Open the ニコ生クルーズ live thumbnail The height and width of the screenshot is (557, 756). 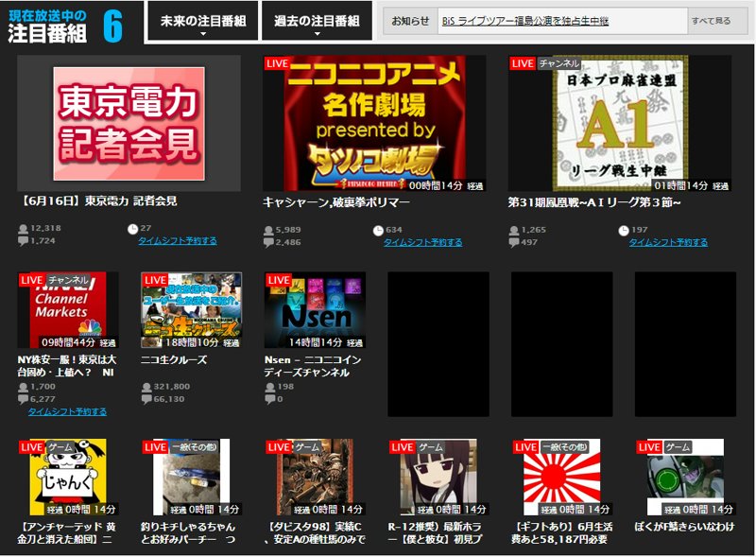tap(192, 310)
